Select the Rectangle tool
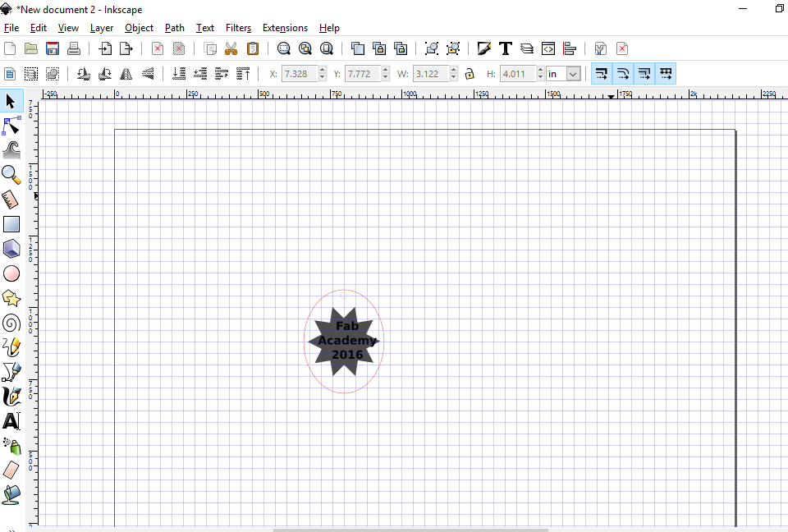The width and height of the screenshot is (788, 532). click(11, 224)
